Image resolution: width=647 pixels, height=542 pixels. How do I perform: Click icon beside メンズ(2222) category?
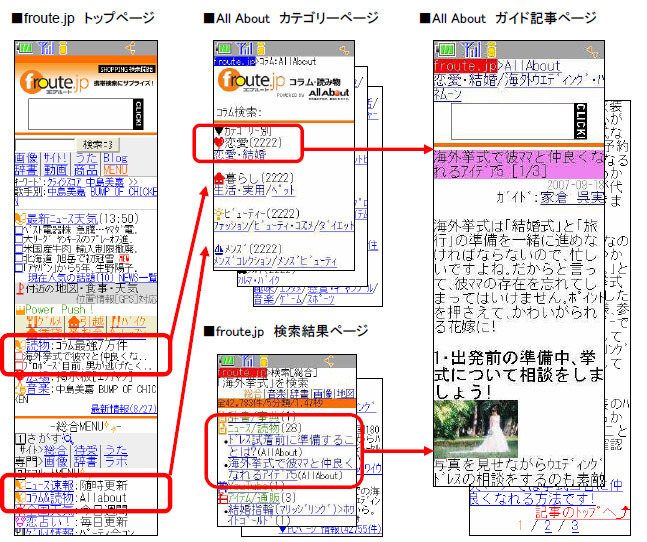pyautogui.click(x=218, y=249)
